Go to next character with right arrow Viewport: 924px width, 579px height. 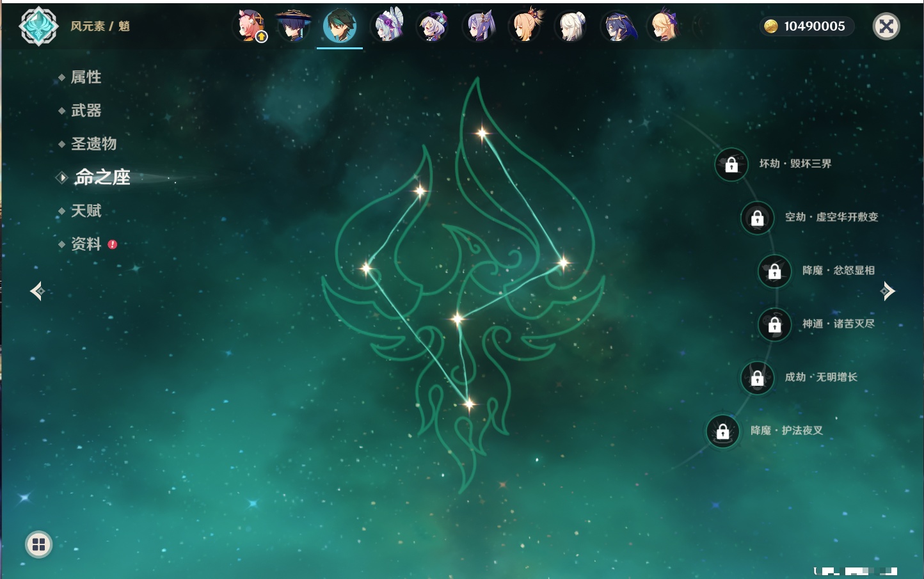pyautogui.click(x=888, y=292)
